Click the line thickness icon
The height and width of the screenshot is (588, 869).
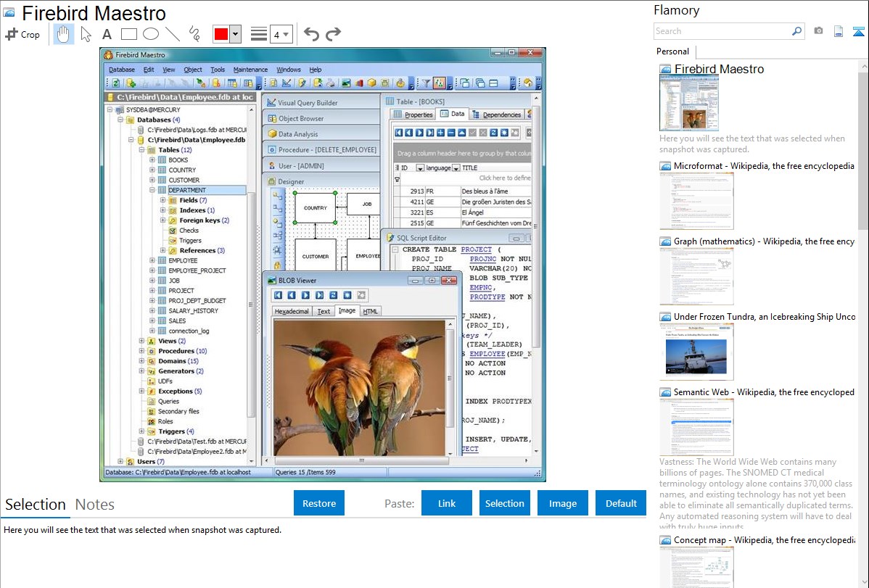[258, 34]
